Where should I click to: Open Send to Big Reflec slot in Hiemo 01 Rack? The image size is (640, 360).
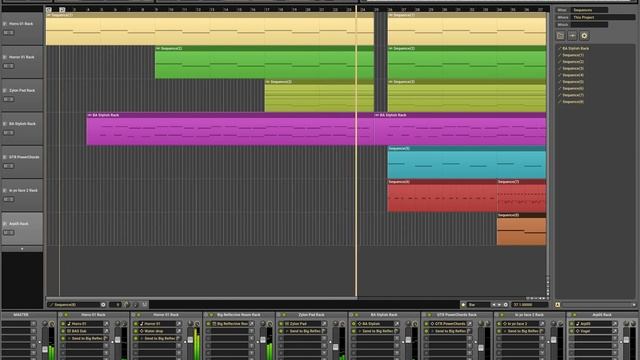(84, 338)
